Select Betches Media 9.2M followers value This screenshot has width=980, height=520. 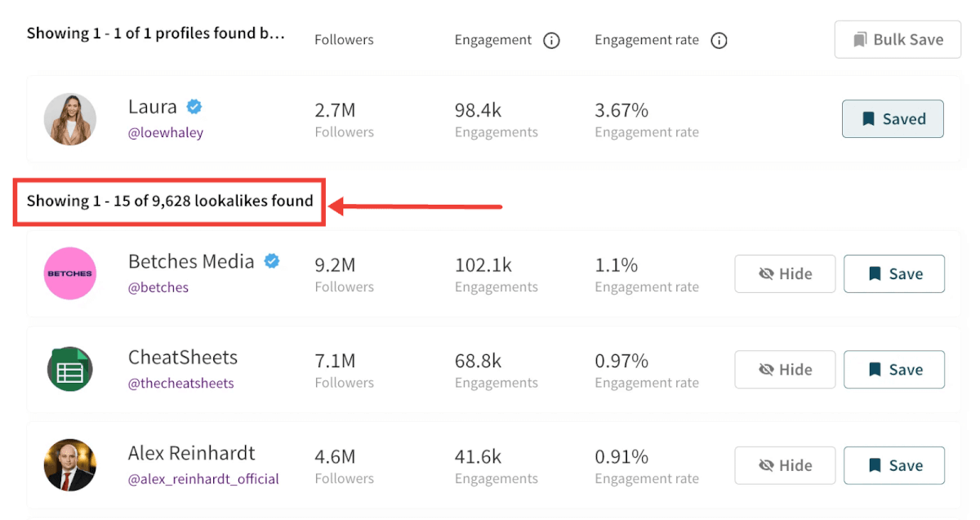[335, 264]
